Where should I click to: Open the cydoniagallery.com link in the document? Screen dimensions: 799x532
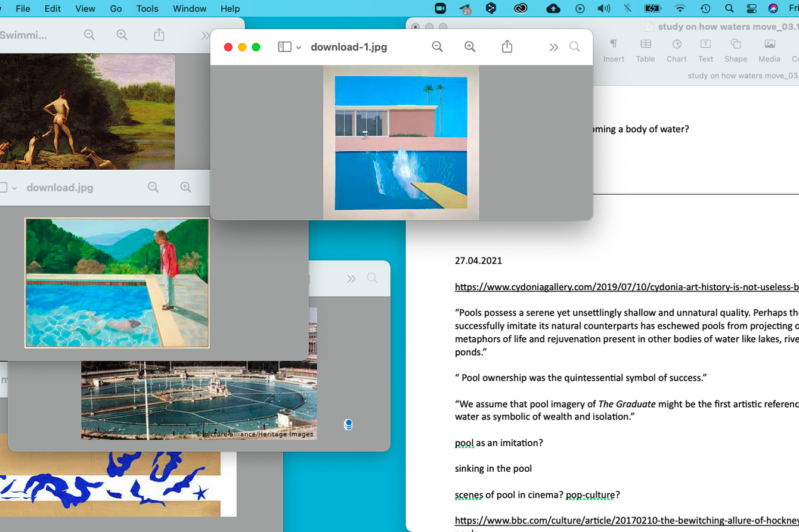627,287
